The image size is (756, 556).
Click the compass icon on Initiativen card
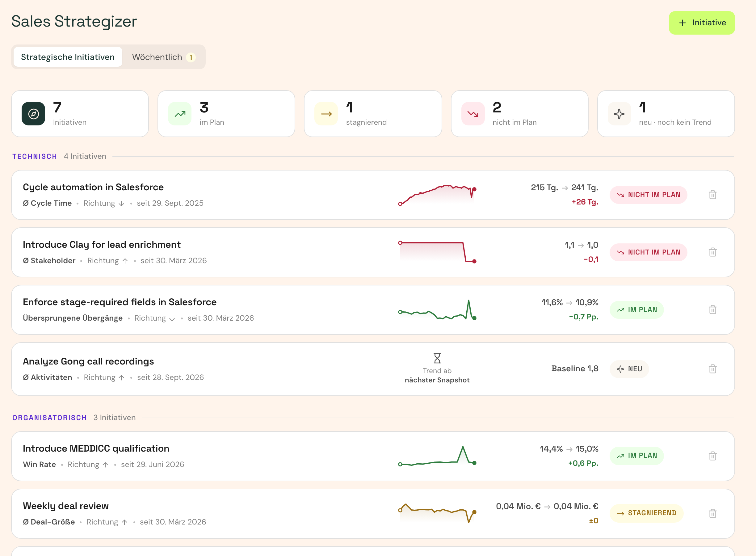[33, 114]
